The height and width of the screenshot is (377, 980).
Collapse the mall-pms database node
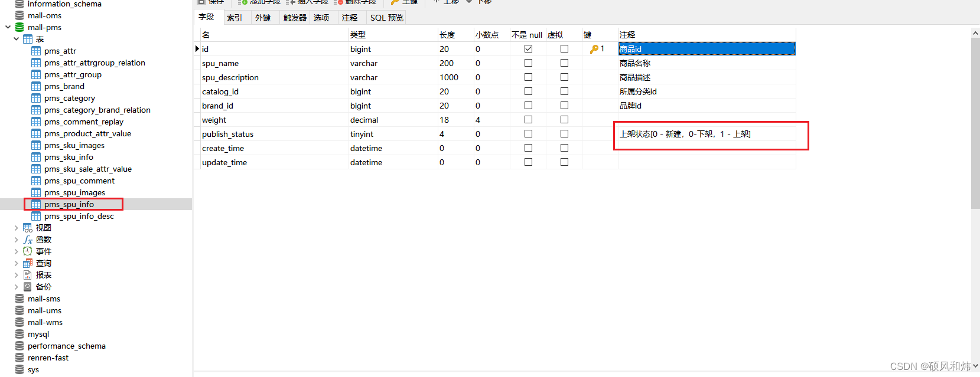point(8,27)
